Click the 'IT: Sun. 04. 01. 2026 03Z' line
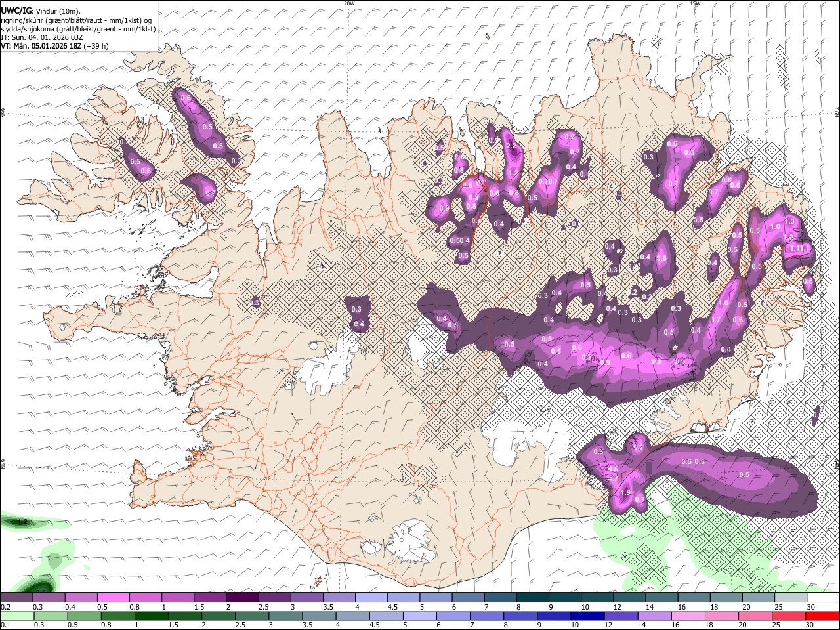The height and width of the screenshot is (630, 840). [41, 37]
